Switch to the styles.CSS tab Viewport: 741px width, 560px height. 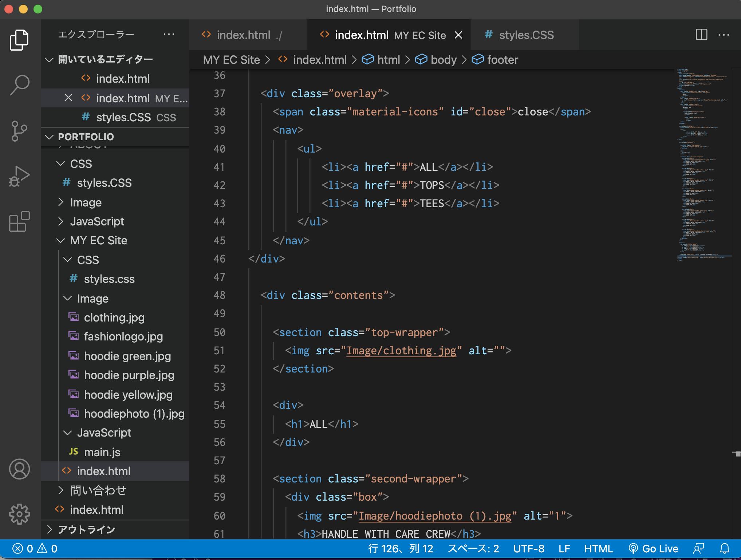click(x=526, y=35)
